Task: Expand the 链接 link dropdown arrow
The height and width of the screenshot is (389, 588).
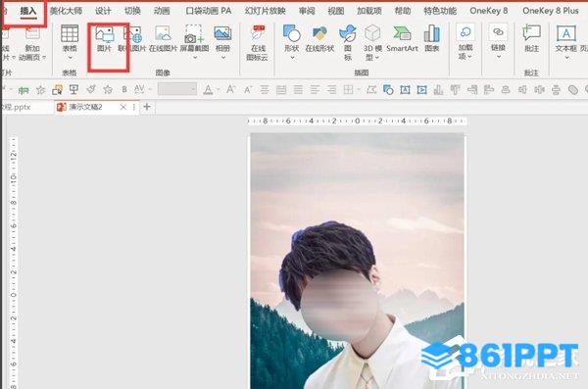Action: coord(499,57)
